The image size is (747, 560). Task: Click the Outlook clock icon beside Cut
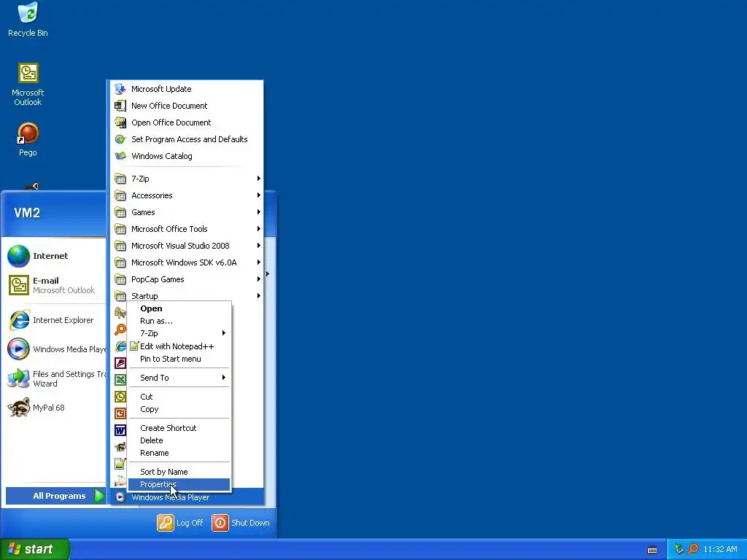pyautogui.click(x=120, y=396)
